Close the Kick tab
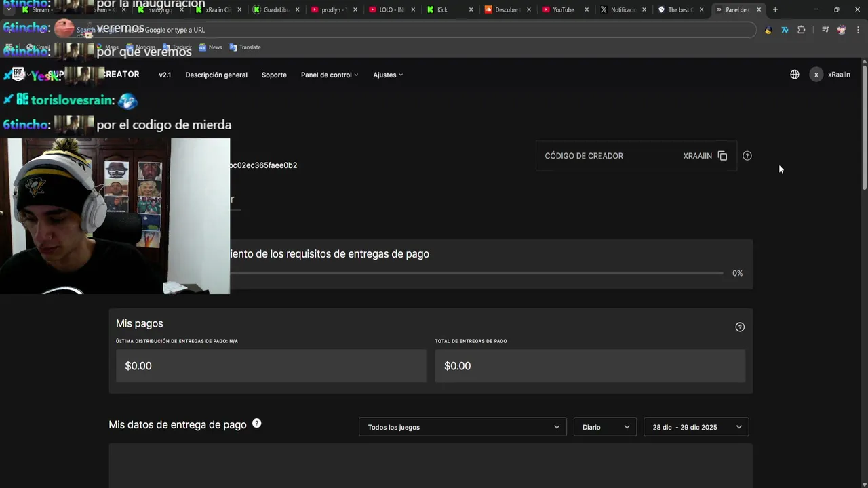The width and height of the screenshot is (868, 488). pyautogui.click(x=471, y=9)
